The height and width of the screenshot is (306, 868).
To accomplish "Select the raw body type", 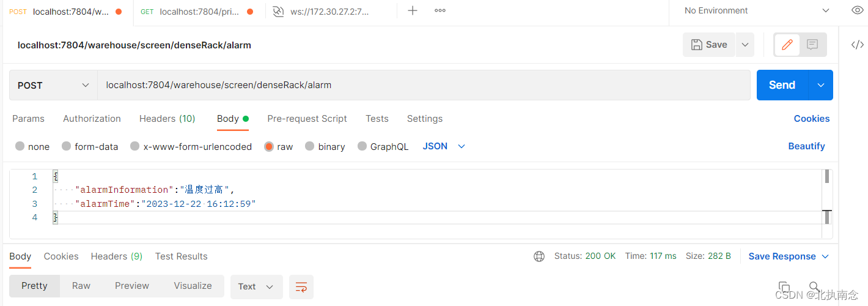I will pyautogui.click(x=279, y=146).
